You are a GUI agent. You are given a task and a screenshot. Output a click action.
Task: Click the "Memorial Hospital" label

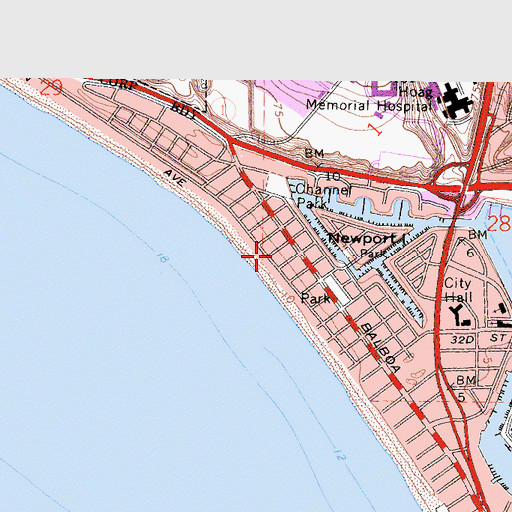tap(369, 105)
